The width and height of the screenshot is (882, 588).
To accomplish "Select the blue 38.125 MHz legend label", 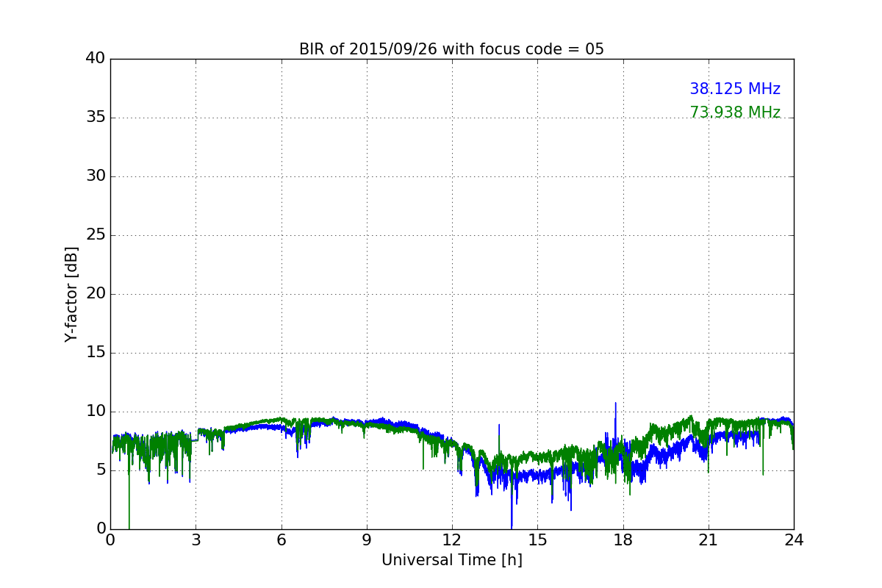I will (735, 89).
